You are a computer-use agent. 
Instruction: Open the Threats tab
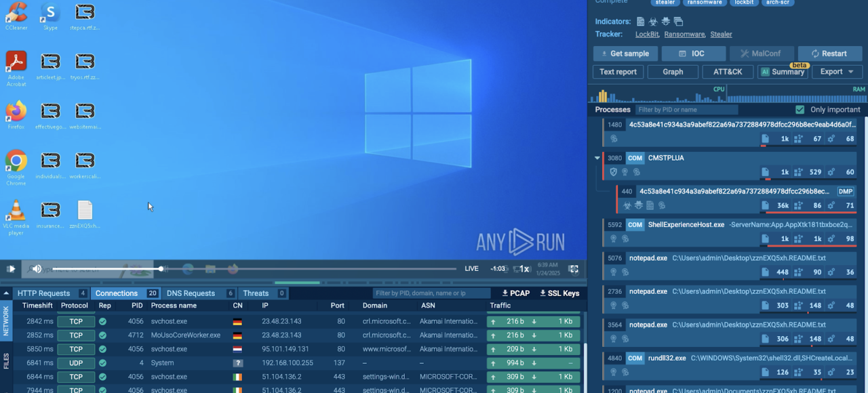(x=263, y=293)
